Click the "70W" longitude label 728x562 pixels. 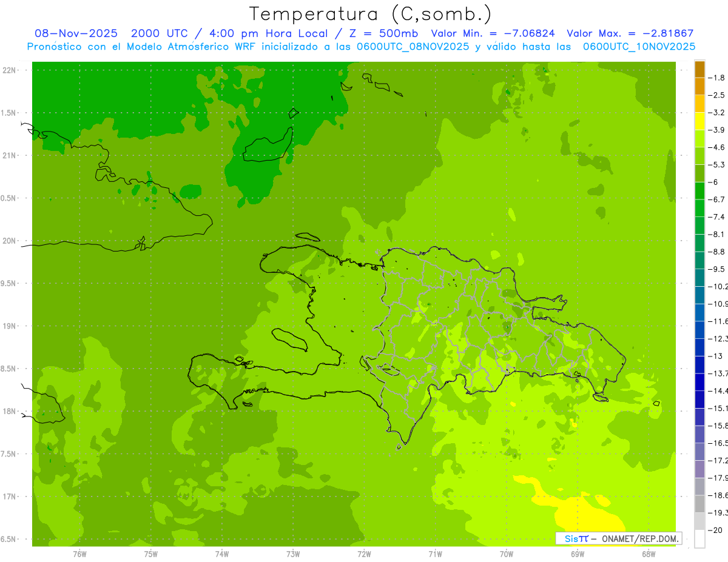[x=507, y=554]
